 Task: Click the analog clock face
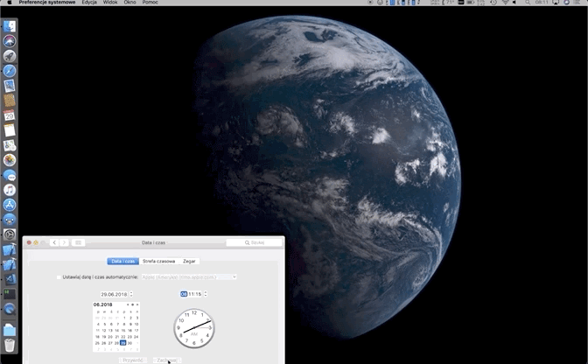(x=194, y=328)
